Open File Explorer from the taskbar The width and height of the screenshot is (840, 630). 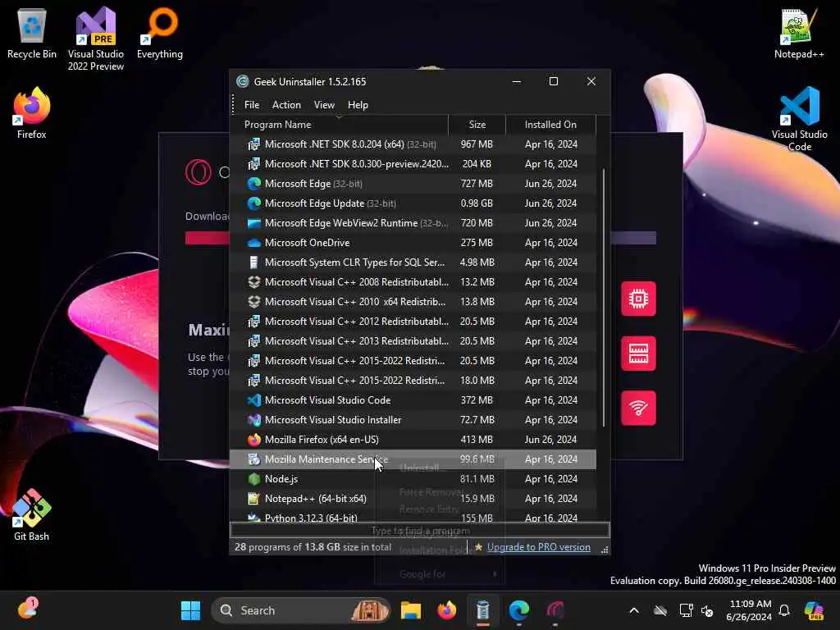[x=411, y=610]
